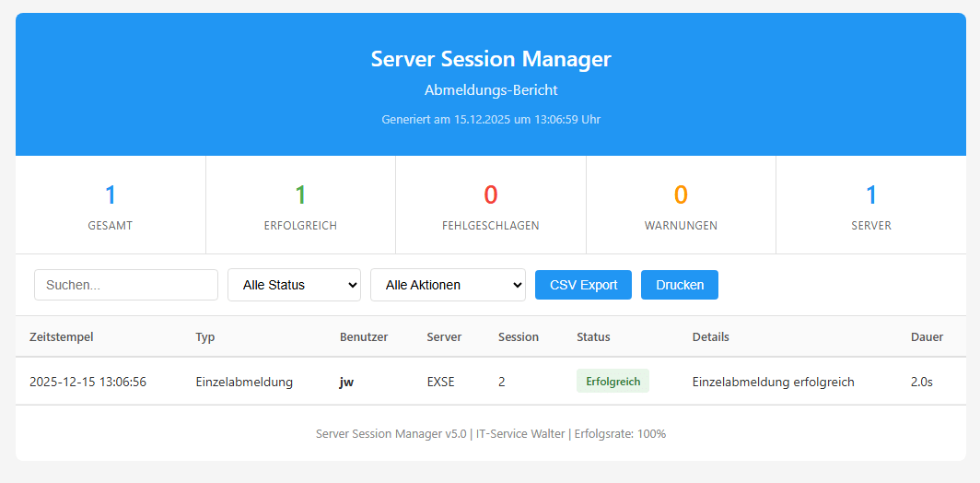Click the green Erfolgreich status badge

point(612,382)
